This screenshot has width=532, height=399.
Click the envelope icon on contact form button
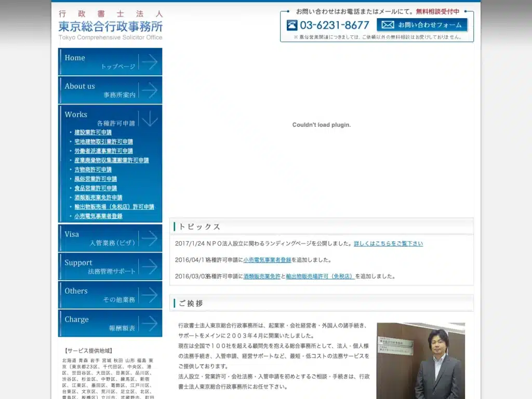click(x=388, y=25)
